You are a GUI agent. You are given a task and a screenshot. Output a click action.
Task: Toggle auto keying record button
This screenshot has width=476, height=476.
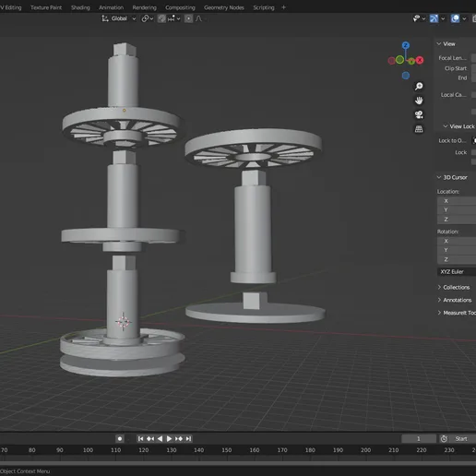point(120,439)
